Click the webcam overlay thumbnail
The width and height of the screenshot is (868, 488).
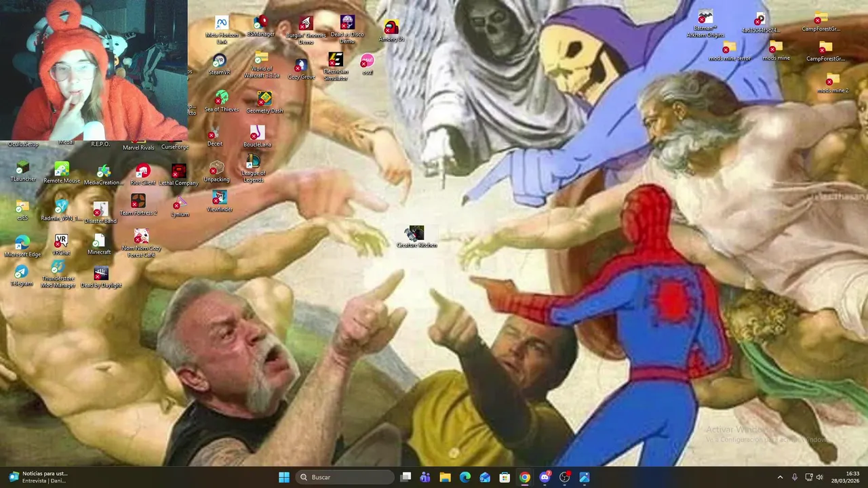click(x=94, y=70)
